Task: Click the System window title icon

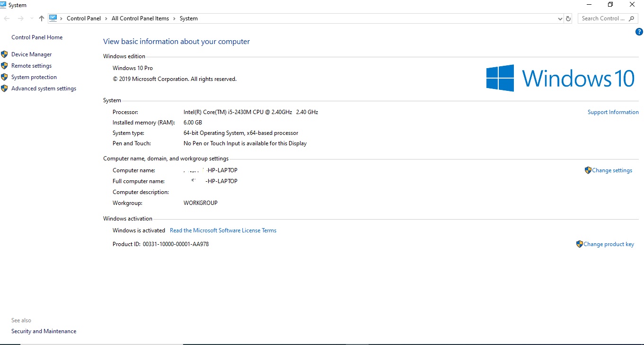Action: pyautogui.click(x=4, y=5)
